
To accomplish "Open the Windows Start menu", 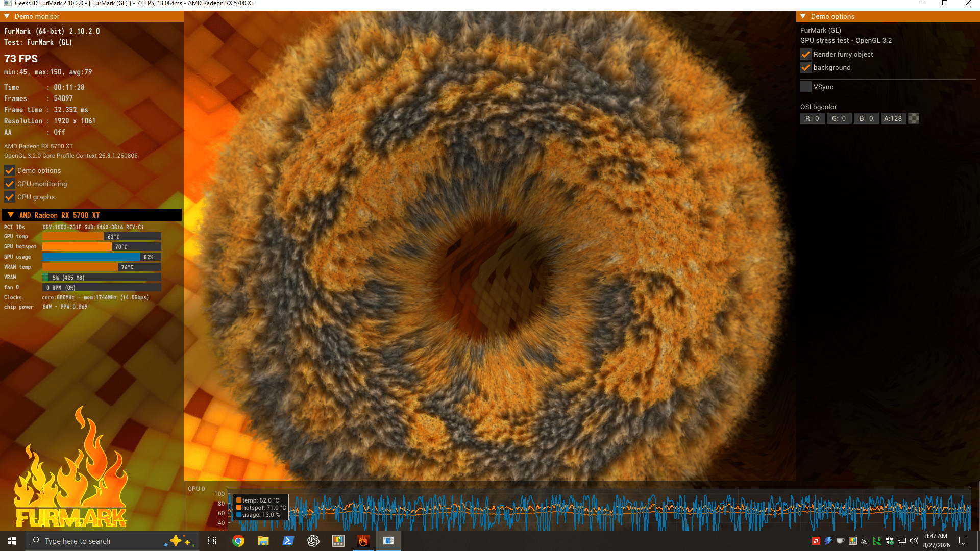I will point(12,541).
